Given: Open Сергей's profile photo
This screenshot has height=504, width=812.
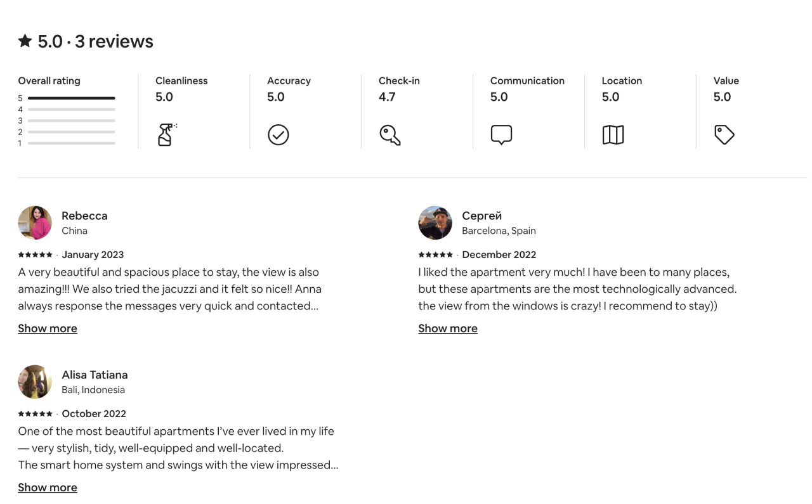Looking at the screenshot, I should click(435, 223).
